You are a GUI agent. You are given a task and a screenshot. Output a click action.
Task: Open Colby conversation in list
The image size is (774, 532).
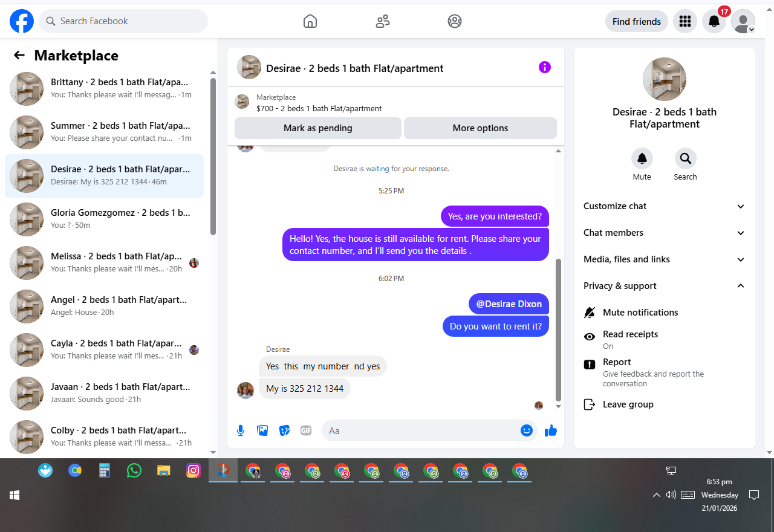tap(105, 437)
